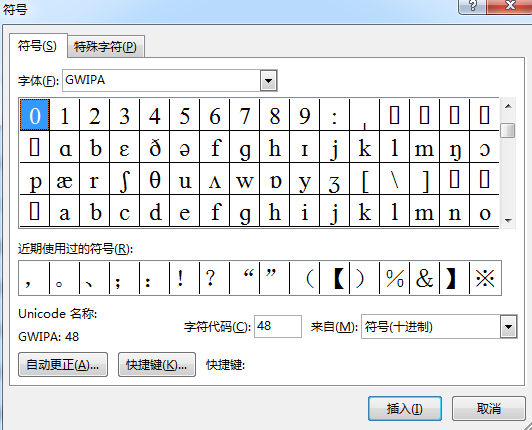Pick the recent ? symbol
Image resolution: width=532 pixels, height=430 pixels.
(214, 278)
